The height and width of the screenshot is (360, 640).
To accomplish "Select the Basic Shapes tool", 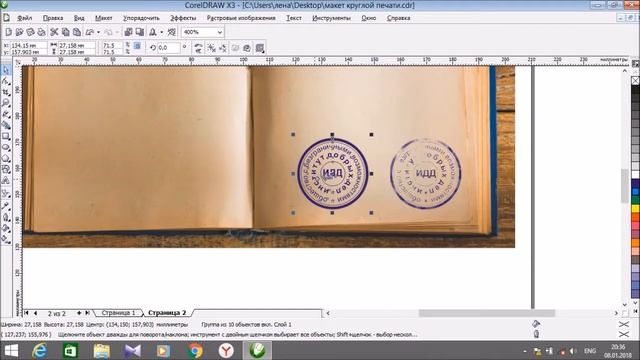I will [x=6, y=169].
